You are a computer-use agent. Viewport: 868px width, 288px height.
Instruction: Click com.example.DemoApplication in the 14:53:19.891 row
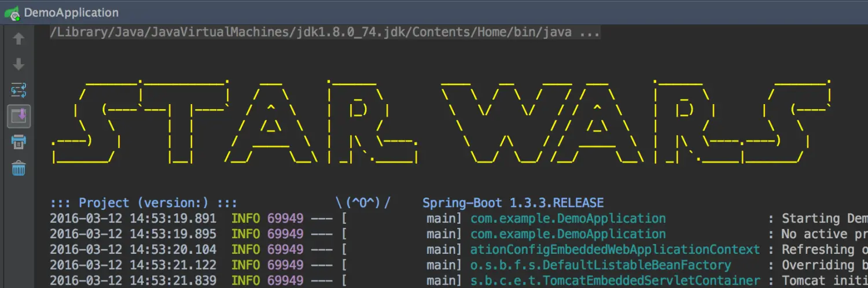point(568,219)
